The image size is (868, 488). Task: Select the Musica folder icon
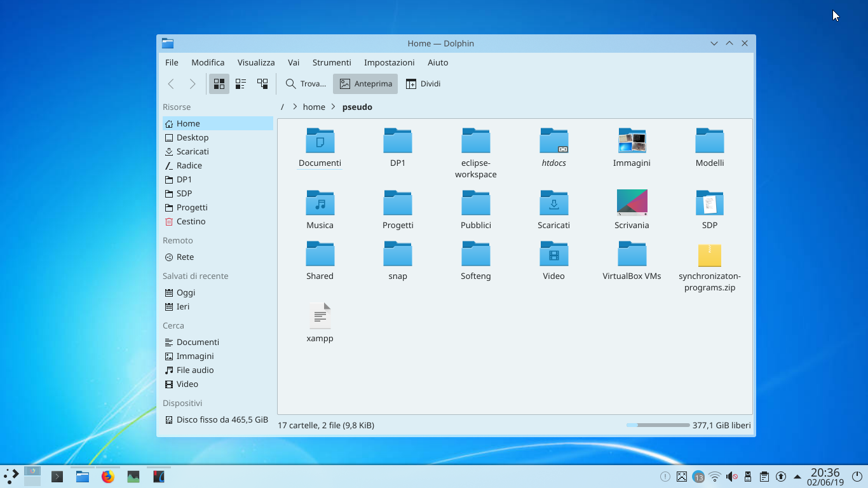tap(320, 203)
